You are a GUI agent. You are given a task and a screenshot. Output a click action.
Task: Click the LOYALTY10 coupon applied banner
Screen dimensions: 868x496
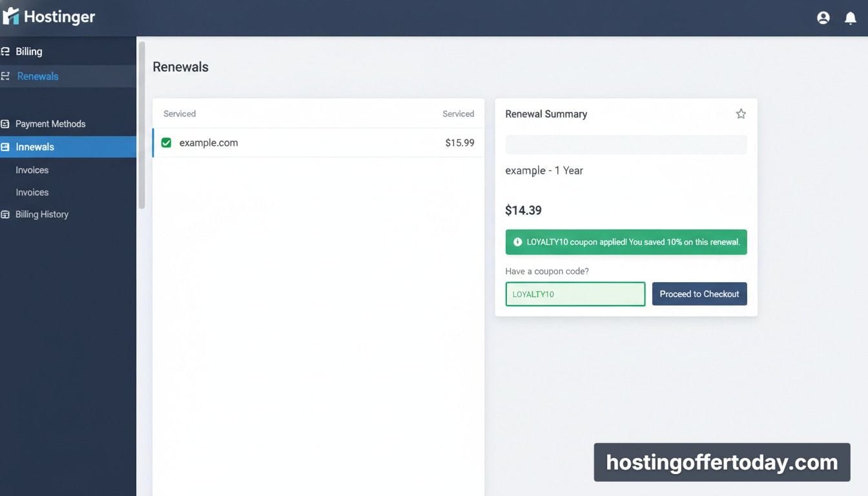point(626,242)
